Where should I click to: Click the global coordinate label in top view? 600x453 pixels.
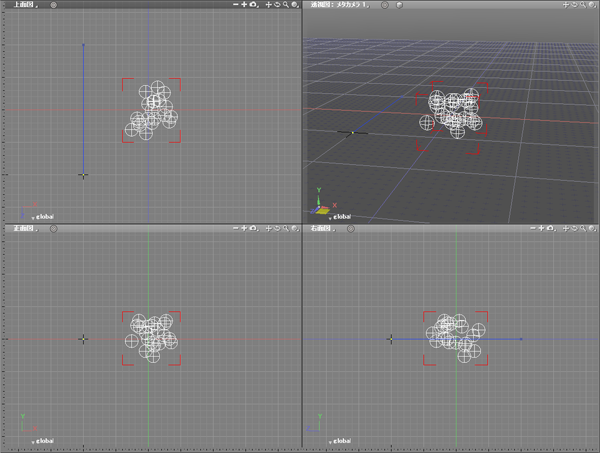(x=46, y=217)
